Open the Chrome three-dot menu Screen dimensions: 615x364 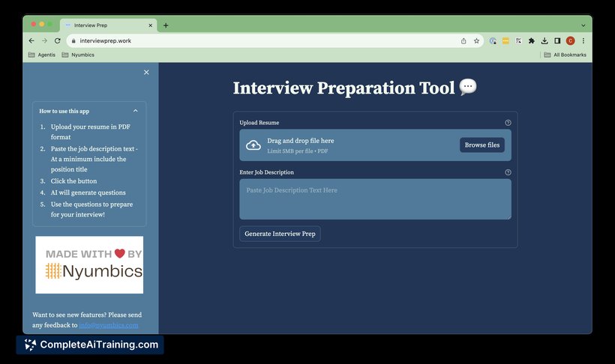[x=583, y=40]
